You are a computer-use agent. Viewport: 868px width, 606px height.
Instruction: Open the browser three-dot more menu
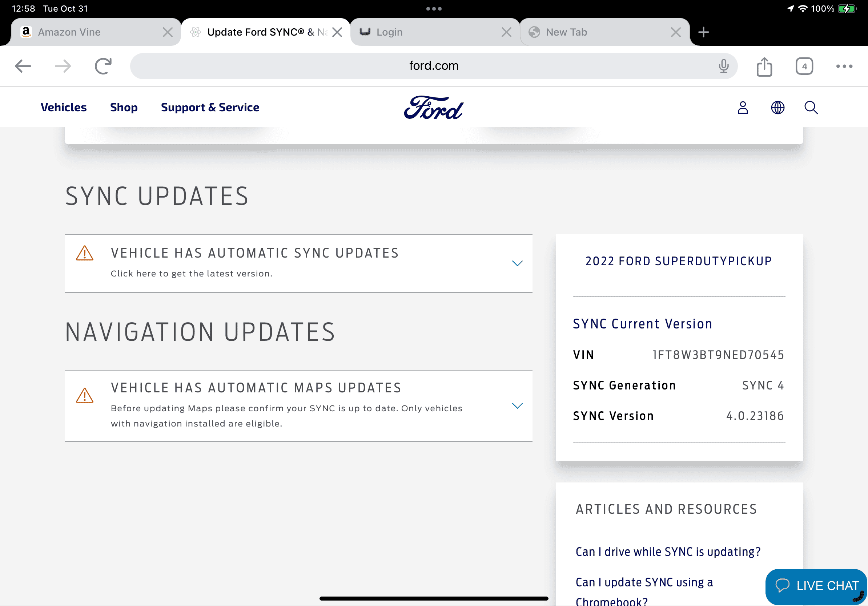click(844, 66)
